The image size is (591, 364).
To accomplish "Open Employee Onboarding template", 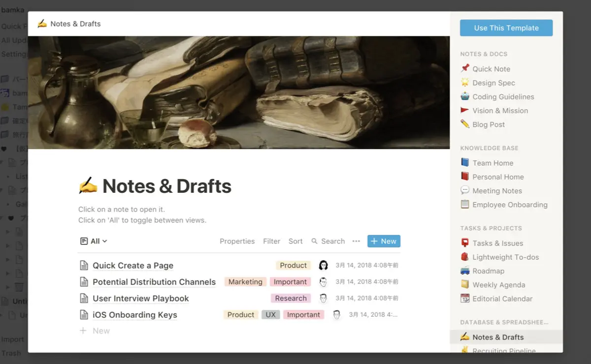I will point(510,205).
